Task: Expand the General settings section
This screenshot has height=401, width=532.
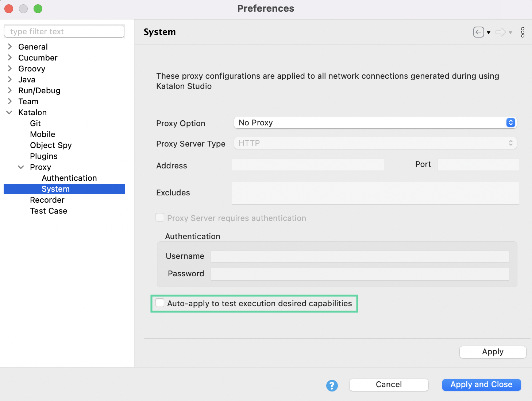Action: (9, 47)
